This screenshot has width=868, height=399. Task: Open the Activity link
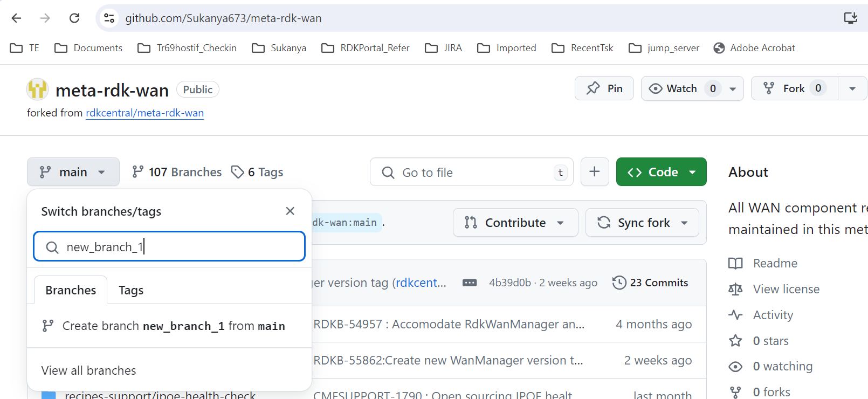coord(761,315)
